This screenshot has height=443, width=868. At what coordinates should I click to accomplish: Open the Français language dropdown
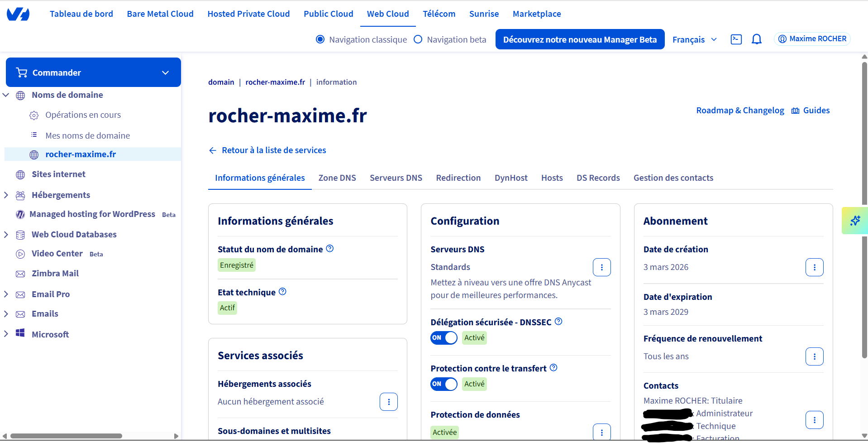coord(694,39)
